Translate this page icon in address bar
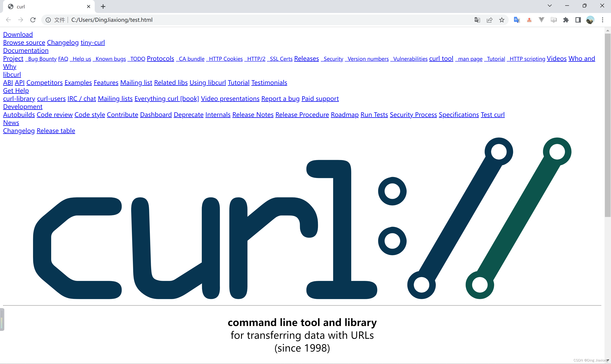The height and width of the screenshot is (364, 611). 477,20
